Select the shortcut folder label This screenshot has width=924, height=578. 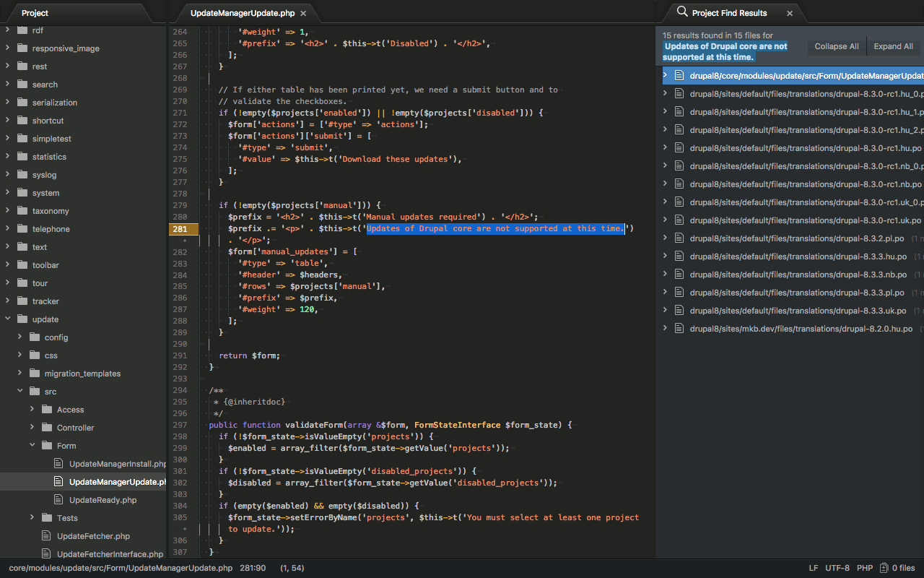[x=48, y=121]
